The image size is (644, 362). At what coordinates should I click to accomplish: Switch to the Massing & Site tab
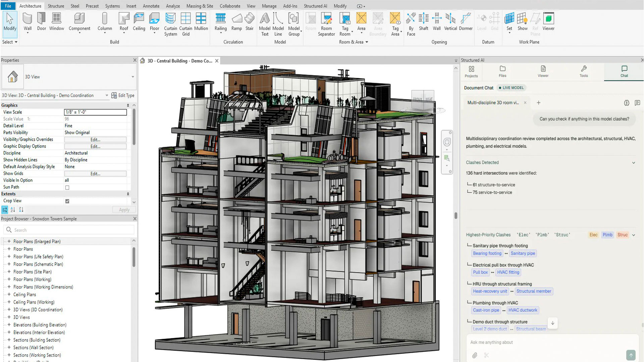pos(200,6)
